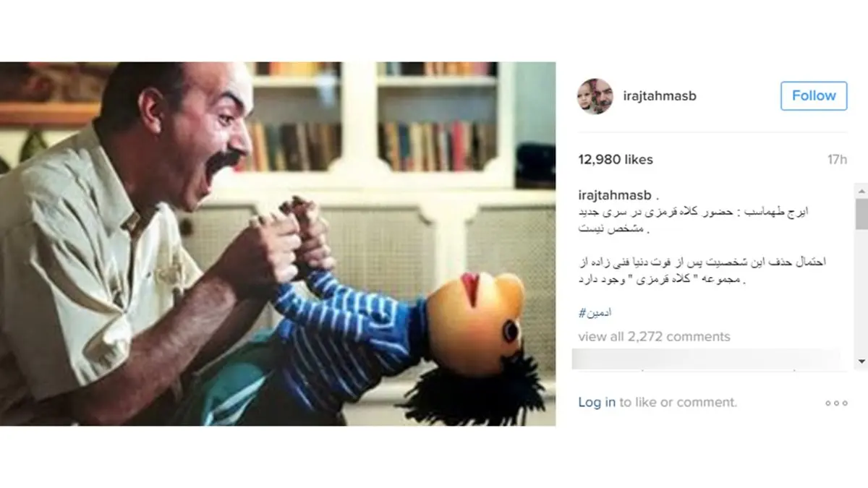Viewport: 868px width, 488px height.
Task: Click the blurred comment row
Action: tap(707, 359)
